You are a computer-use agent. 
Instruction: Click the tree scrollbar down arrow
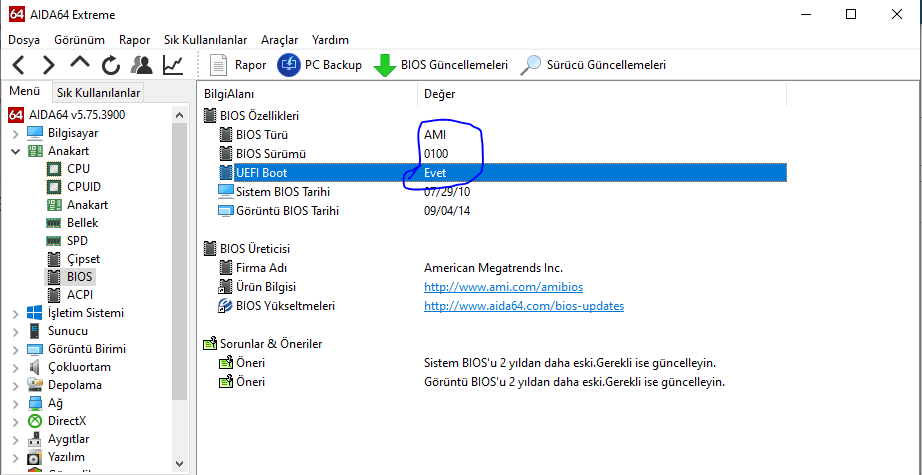pos(180,463)
